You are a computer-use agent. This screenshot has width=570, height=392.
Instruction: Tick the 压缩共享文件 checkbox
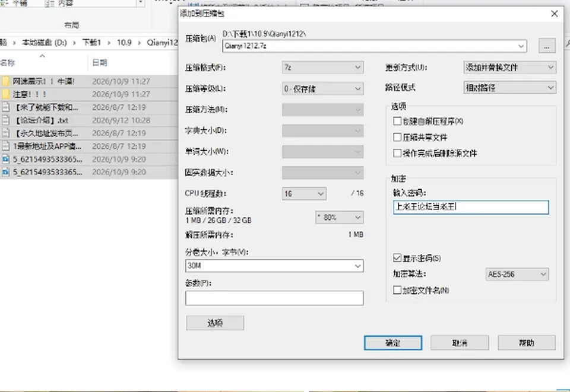[x=397, y=137]
